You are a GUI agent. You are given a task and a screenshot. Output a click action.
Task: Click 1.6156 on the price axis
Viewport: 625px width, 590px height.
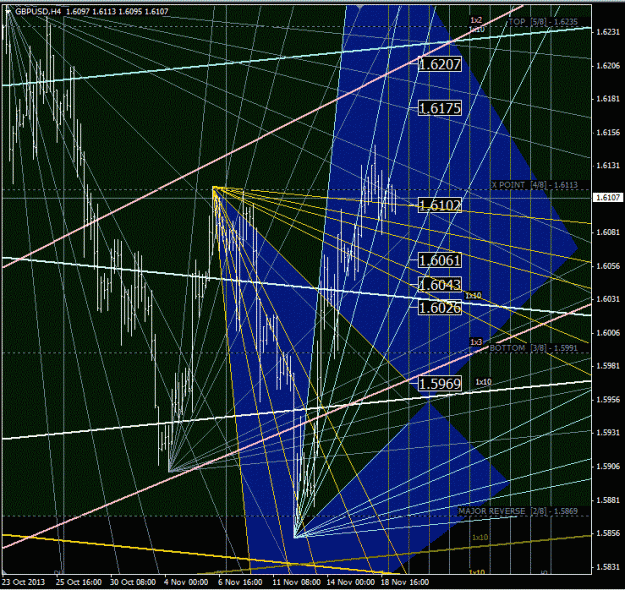[x=608, y=132]
